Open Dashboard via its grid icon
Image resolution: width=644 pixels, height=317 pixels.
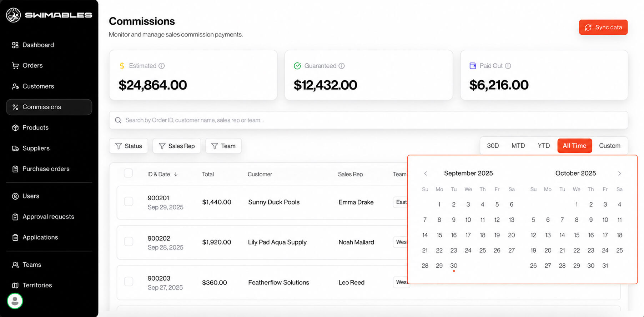(x=15, y=45)
